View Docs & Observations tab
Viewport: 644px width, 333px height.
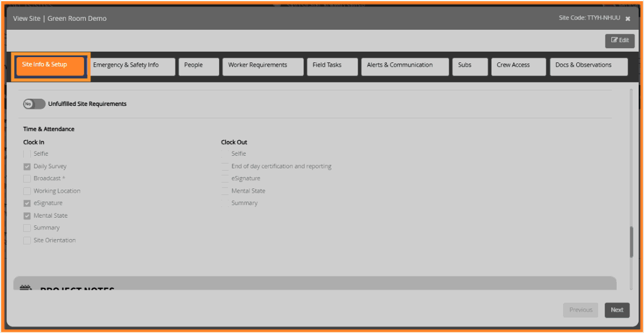click(589, 67)
